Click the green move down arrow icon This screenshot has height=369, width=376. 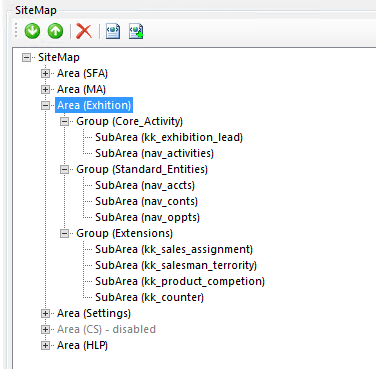pyautogui.click(x=32, y=31)
